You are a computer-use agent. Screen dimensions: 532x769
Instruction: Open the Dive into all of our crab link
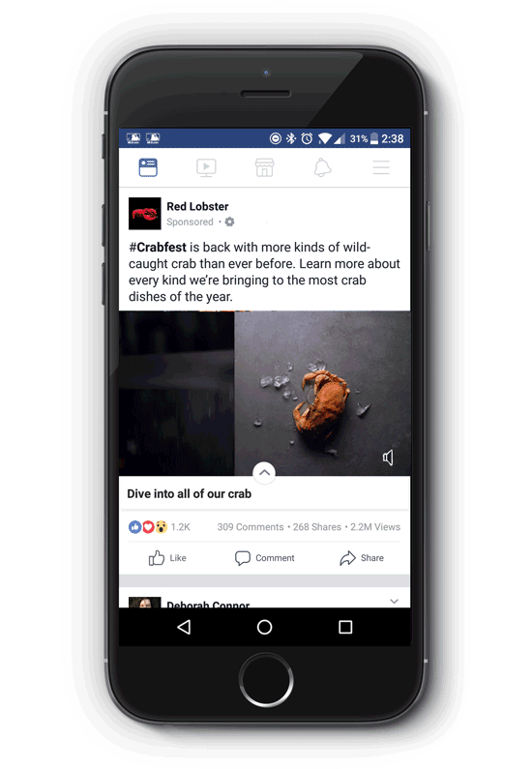tap(190, 494)
